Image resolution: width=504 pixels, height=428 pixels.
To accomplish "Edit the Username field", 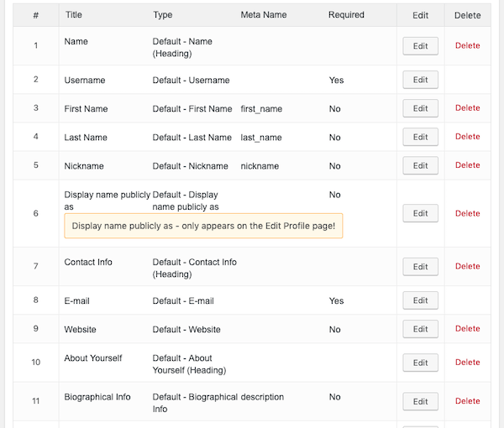I will pos(420,80).
